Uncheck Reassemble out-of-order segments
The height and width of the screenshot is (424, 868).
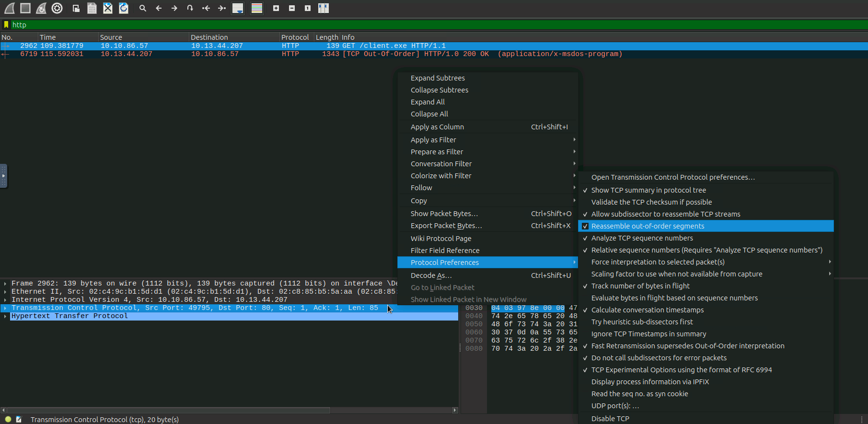pyautogui.click(x=647, y=226)
